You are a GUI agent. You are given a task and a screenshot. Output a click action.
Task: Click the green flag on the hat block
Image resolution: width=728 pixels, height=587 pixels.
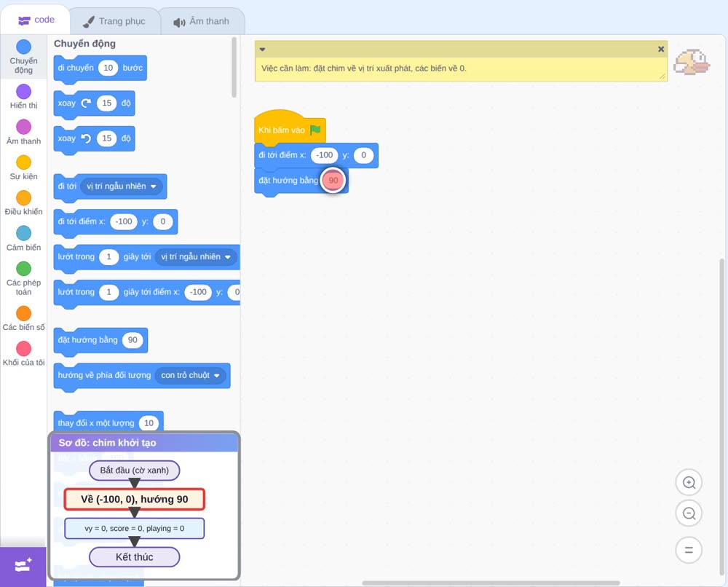tap(316, 130)
